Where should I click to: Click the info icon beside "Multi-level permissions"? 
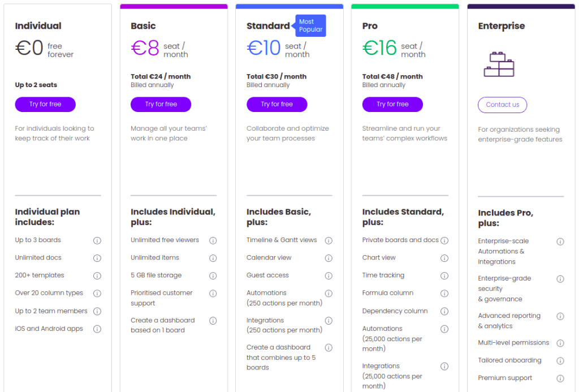pyautogui.click(x=560, y=342)
